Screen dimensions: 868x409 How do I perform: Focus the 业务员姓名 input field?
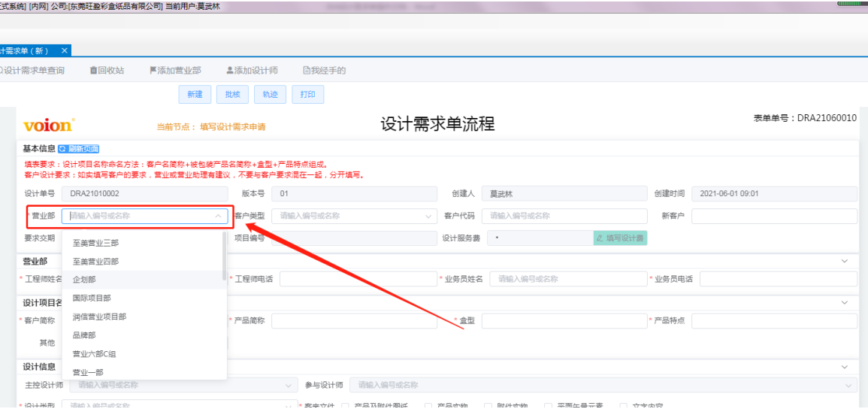coord(568,279)
